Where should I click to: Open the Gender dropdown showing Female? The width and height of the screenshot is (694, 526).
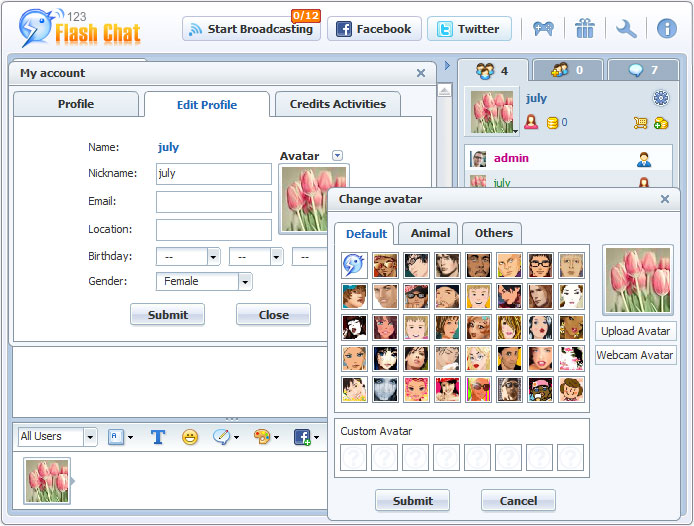(204, 282)
